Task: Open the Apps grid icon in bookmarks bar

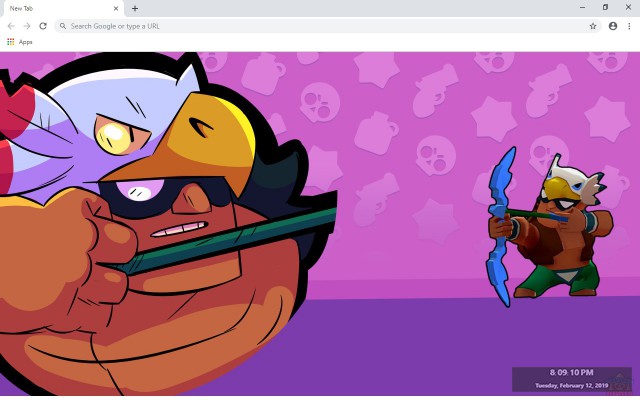Action: pyautogui.click(x=11, y=42)
